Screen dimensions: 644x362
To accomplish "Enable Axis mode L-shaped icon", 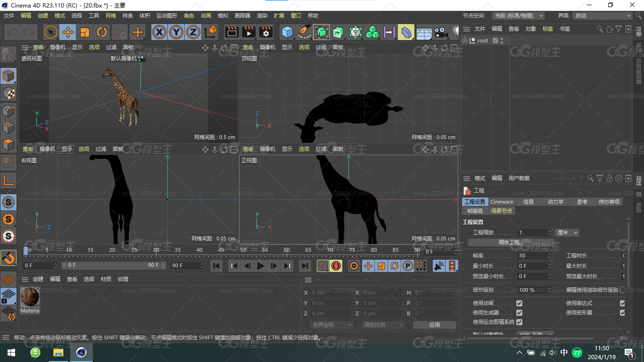I will coord(8,180).
